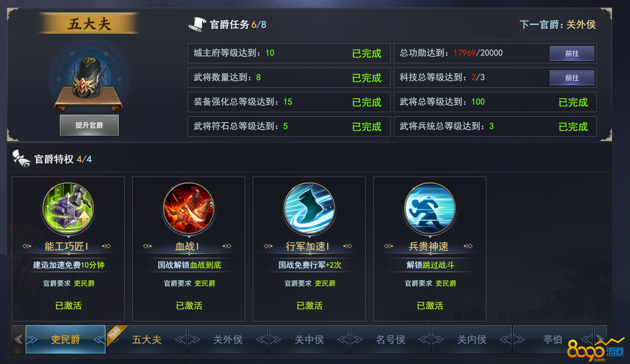Select the 关中侯 rank tab

click(x=309, y=340)
